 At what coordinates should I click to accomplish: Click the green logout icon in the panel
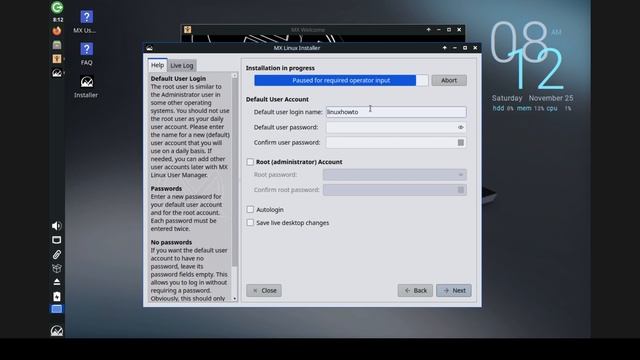57,7
